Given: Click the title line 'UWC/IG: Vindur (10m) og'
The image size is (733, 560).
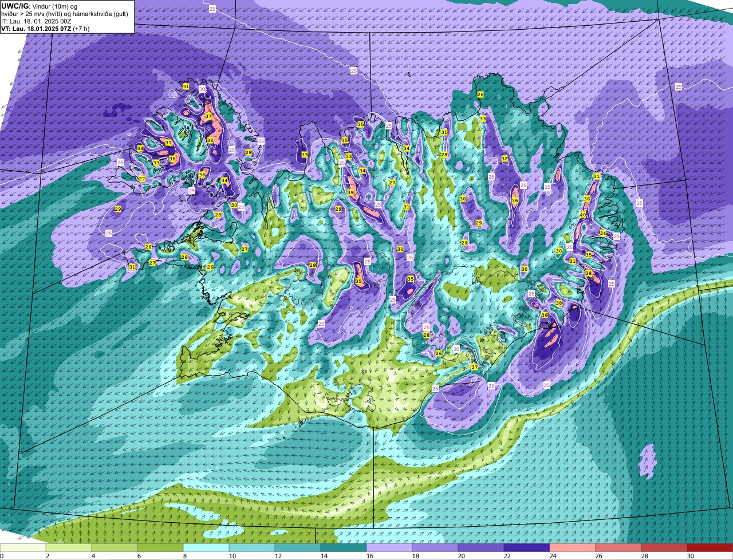Looking at the screenshot, I should [40, 6].
